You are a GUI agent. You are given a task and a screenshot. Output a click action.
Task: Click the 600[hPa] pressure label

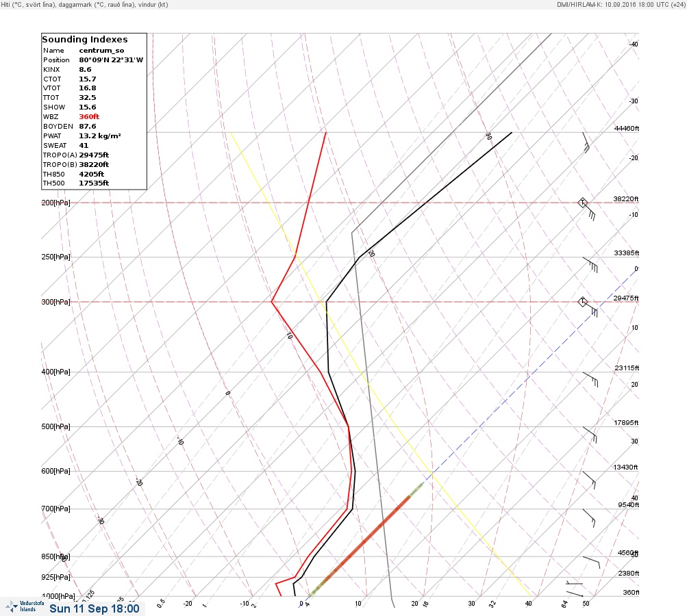[x=55, y=471]
